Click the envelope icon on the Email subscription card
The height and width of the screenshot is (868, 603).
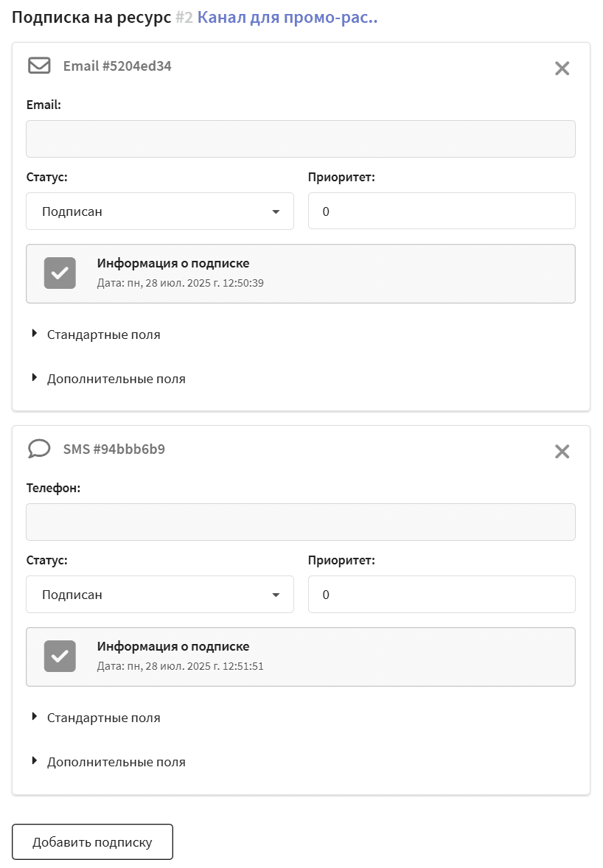[38, 66]
